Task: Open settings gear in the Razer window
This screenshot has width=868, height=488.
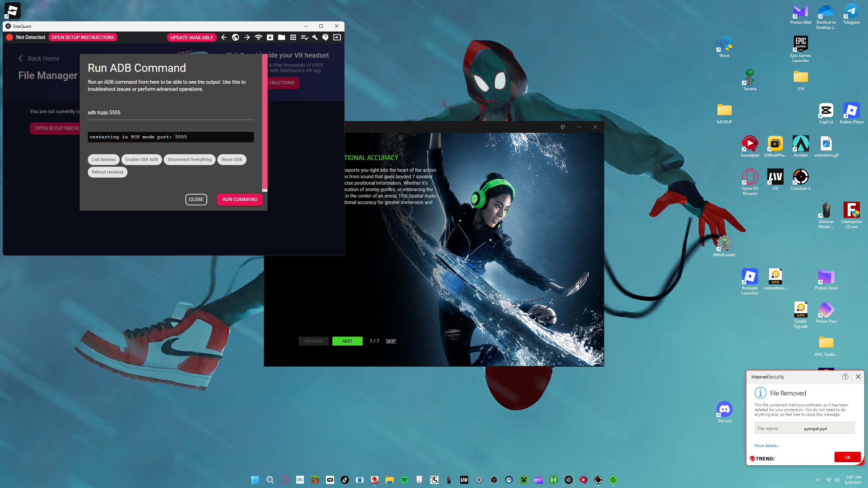Action: coord(563,127)
